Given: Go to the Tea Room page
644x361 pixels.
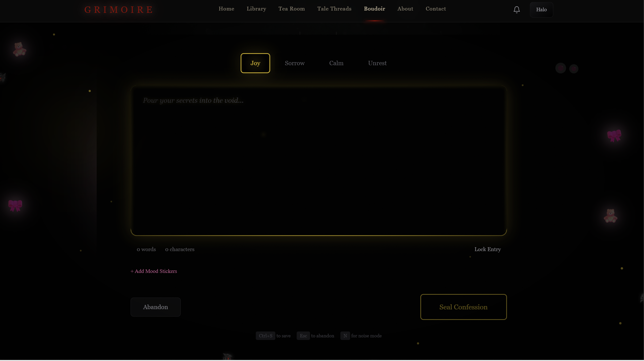Looking at the screenshot, I should click(292, 9).
